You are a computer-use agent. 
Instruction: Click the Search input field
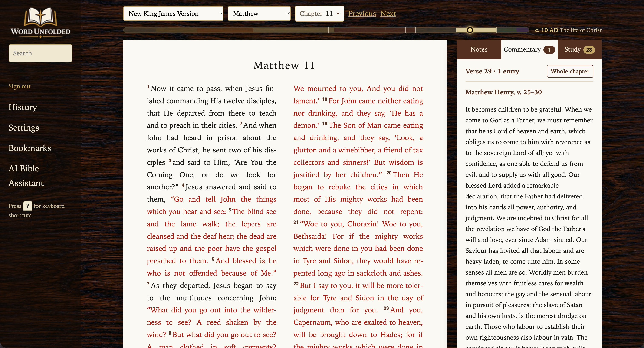pyautogui.click(x=40, y=53)
